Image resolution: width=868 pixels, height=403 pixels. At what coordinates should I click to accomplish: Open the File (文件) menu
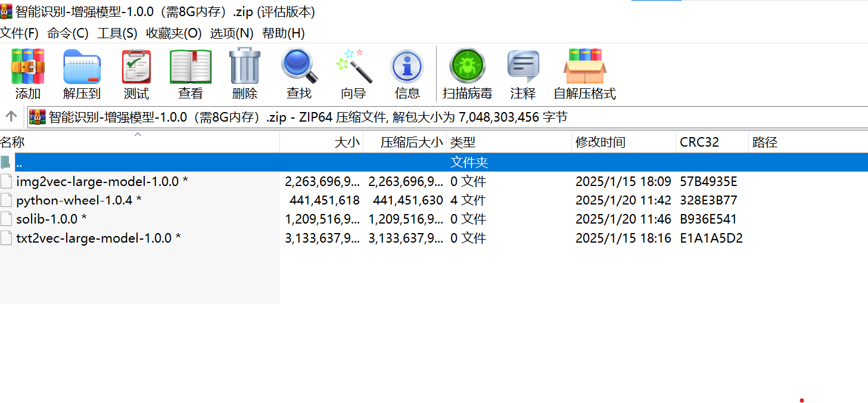coord(19,33)
